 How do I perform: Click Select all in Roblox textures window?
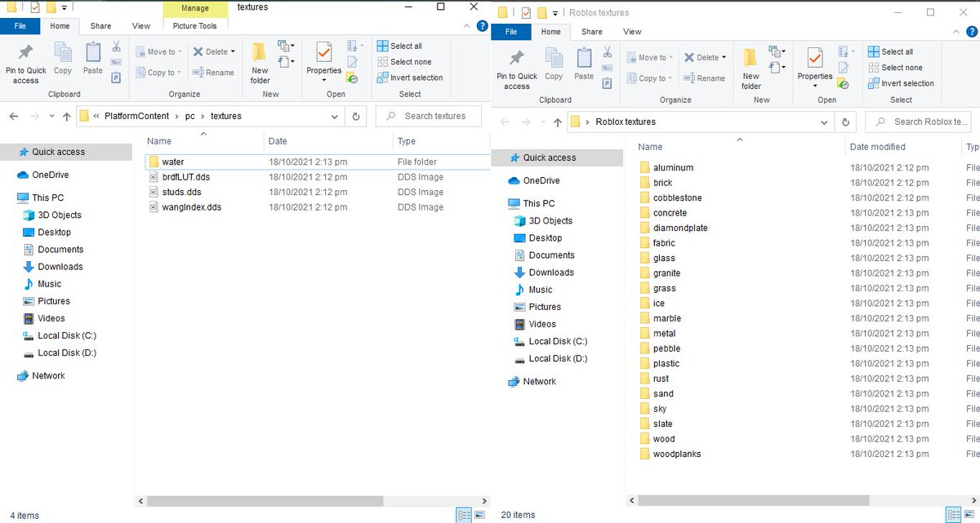890,51
